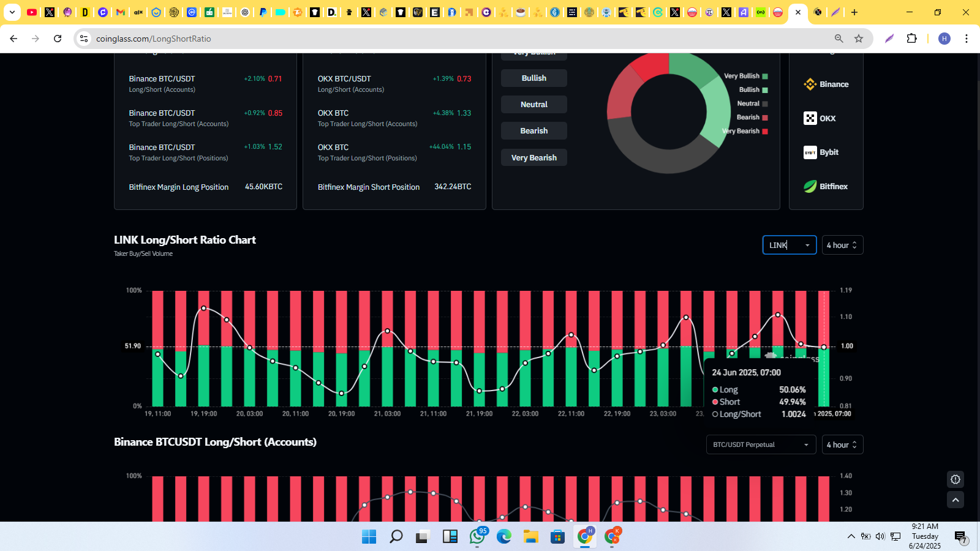Choose the Bybit exchange logo
The image size is (980, 551).
810,152
